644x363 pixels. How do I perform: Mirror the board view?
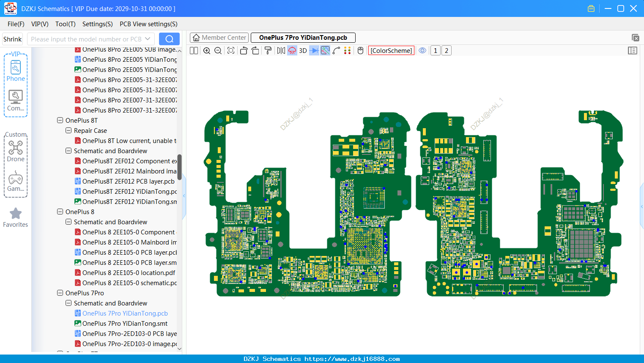(281, 51)
